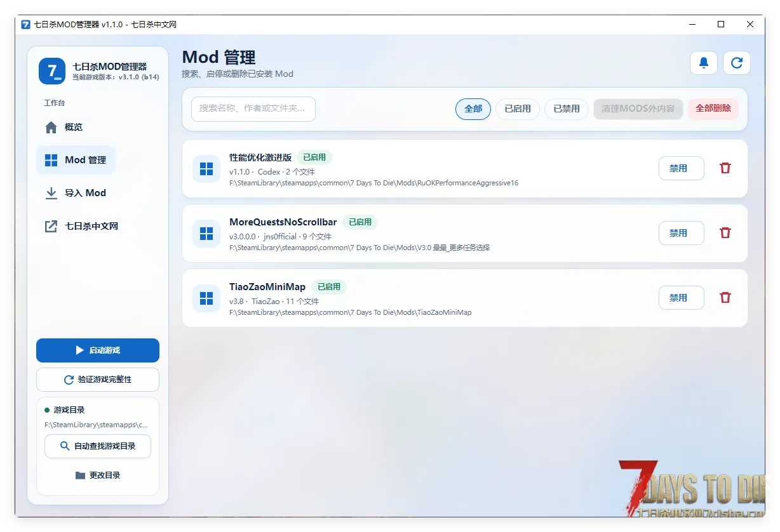This screenshot has width=780, height=532.
Task: Click the refresh icon at top right
Action: pos(737,63)
